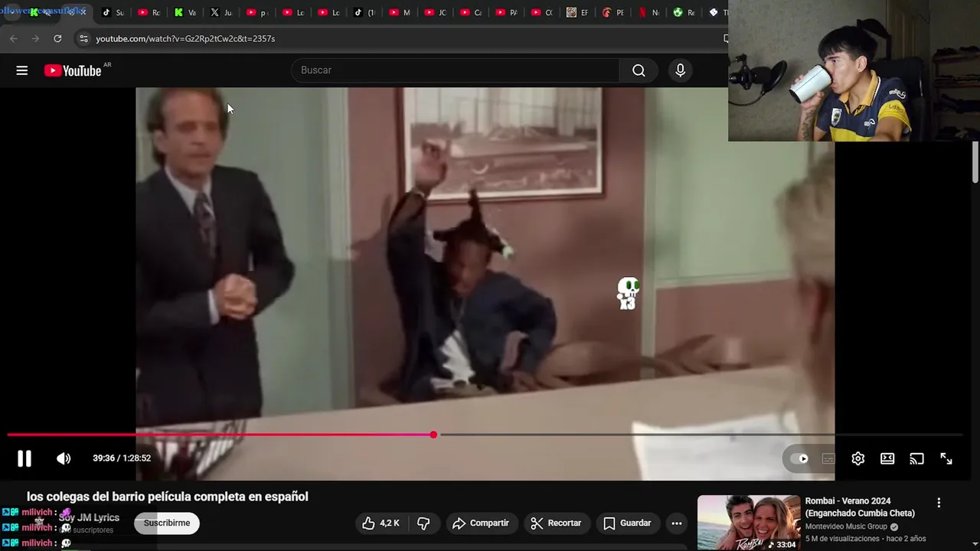980x551 pixels.
Task: Reload the page in browser
Action: tap(57, 38)
